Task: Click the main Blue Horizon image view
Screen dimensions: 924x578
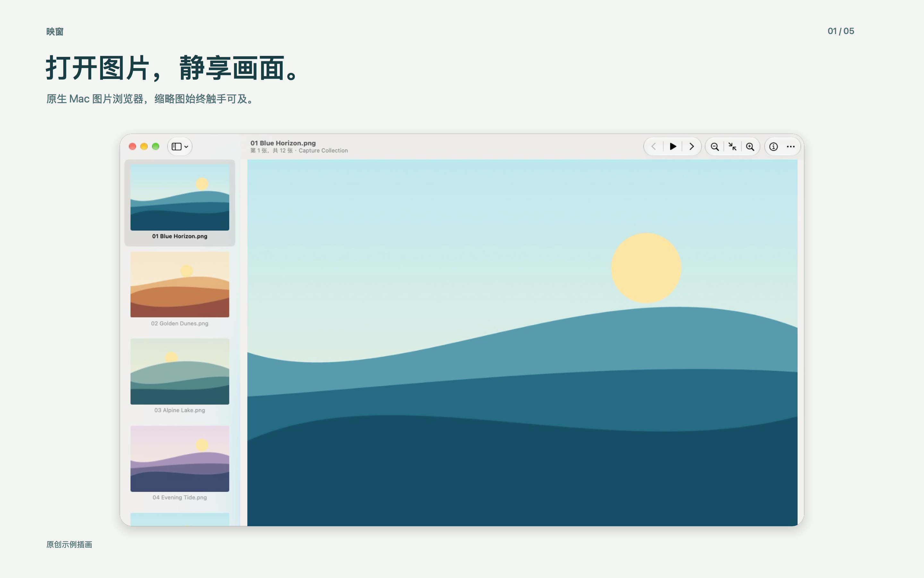Action: pyautogui.click(x=522, y=343)
